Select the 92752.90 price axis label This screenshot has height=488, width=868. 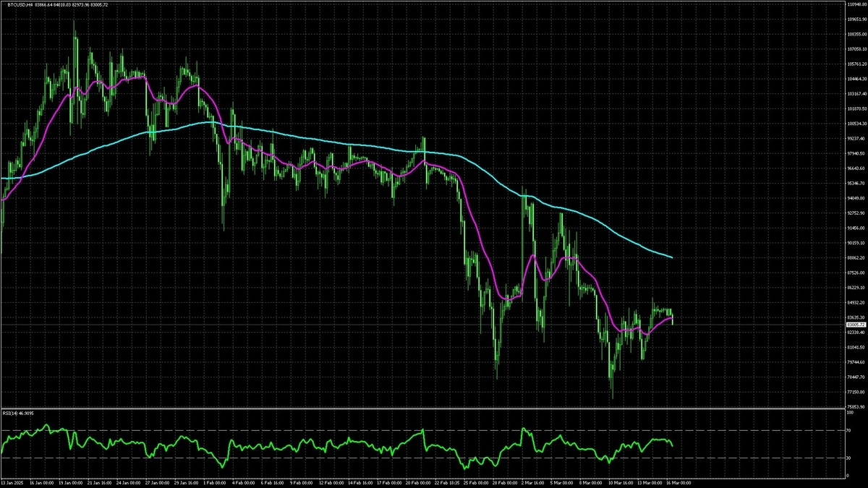pyautogui.click(x=856, y=213)
